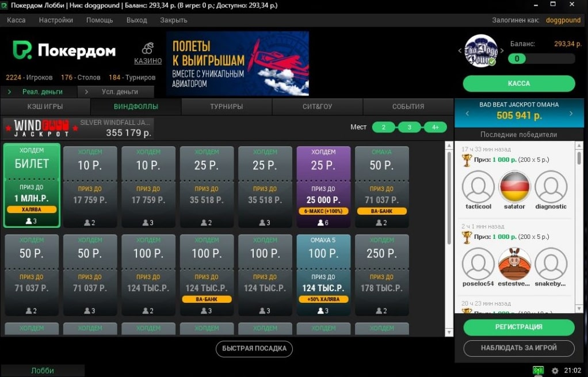
Task: Click the trophy icon of the 17 ч 33 мин prize
Action: coord(467,160)
